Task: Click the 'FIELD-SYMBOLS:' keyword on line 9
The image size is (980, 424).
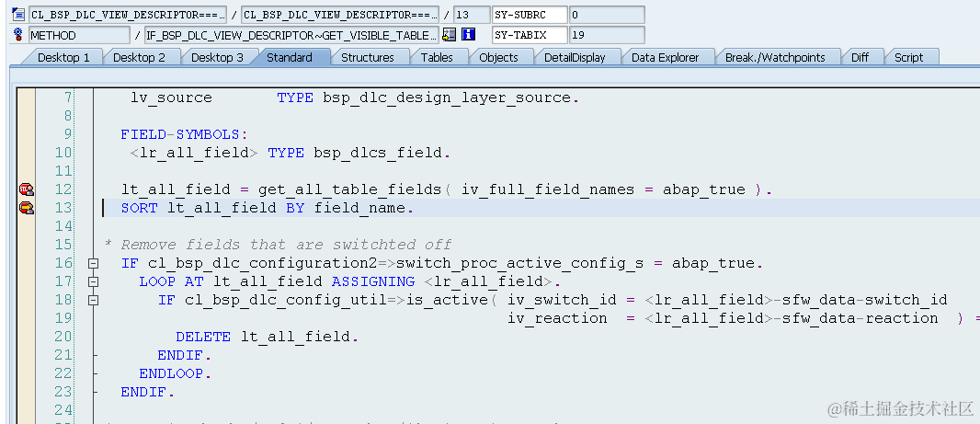Action: [185, 134]
